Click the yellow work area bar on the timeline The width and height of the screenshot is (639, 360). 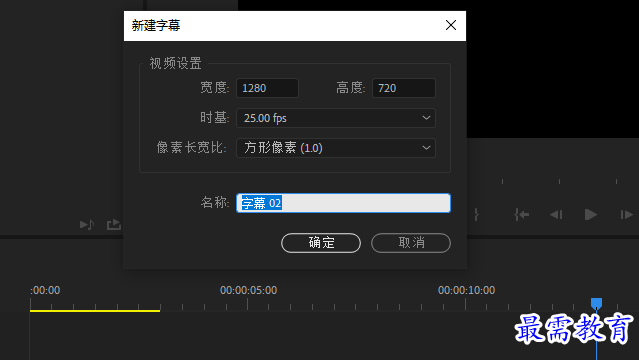[95, 311]
